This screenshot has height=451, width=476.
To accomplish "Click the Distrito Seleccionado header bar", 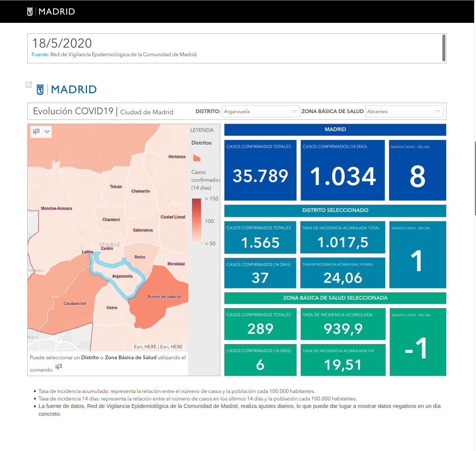I will tap(335, 211).
